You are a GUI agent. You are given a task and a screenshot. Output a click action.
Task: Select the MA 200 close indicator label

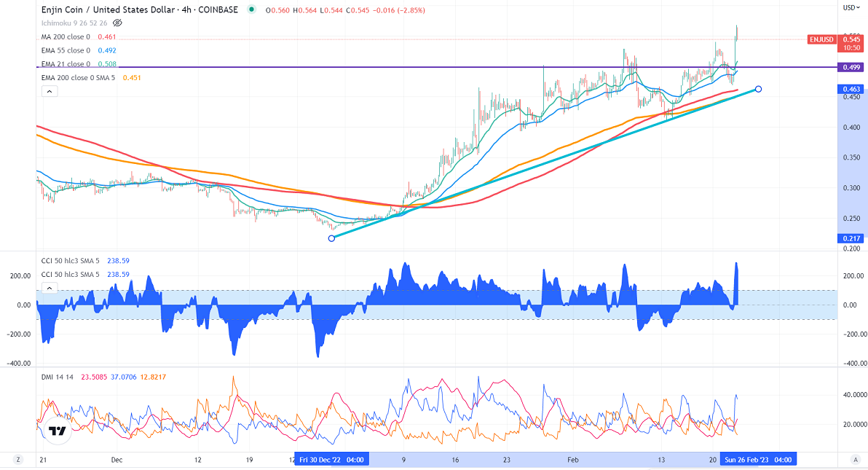(x=66, y=36)
